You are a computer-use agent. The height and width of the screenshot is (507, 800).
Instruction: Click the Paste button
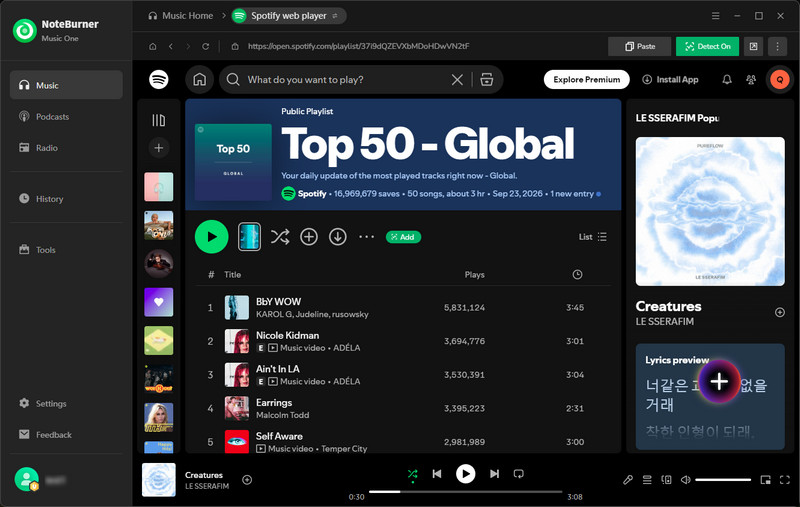coord(640,46)
